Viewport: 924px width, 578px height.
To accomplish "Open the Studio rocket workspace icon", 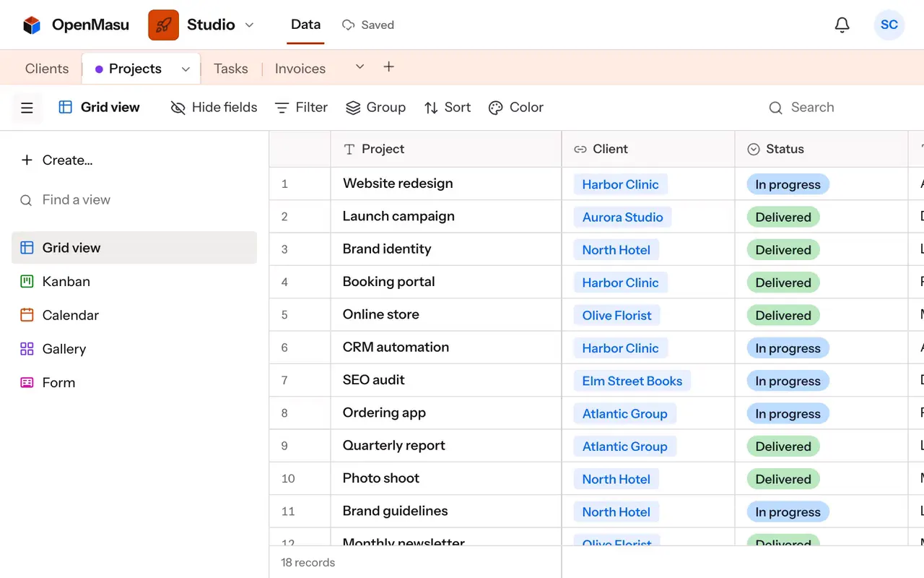I will click(163, 25).
